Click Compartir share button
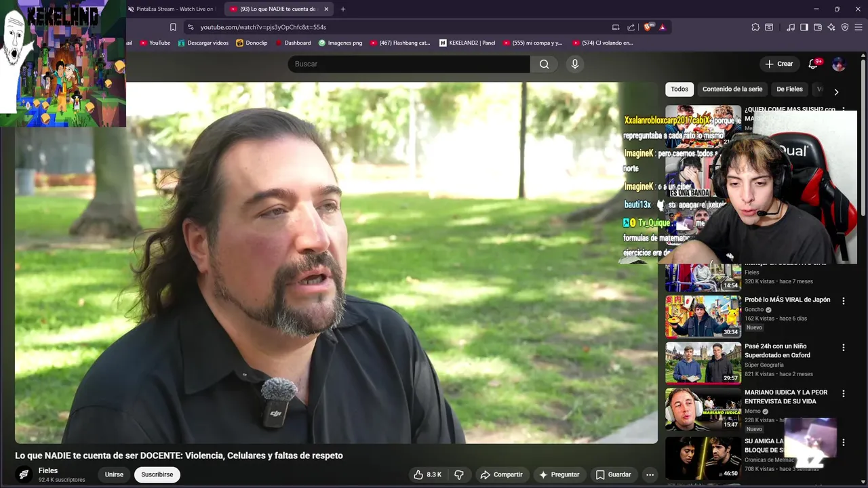Viewport: 868px width, 488px height. pyautogui.click(x=501, y=474)
